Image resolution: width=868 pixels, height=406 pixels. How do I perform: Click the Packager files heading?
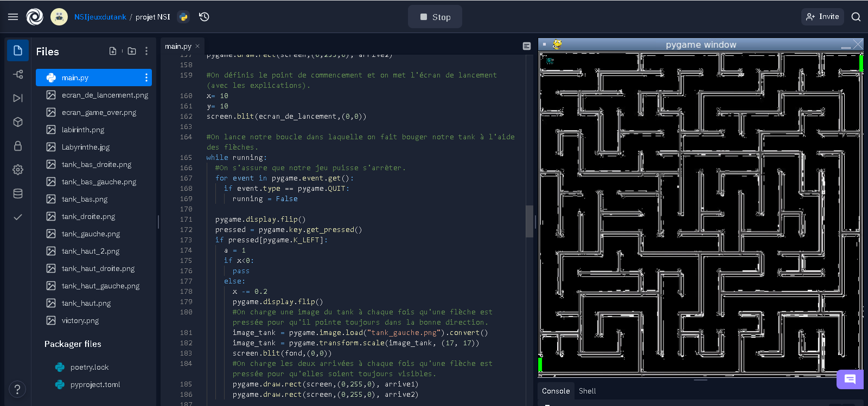point(73,344)
